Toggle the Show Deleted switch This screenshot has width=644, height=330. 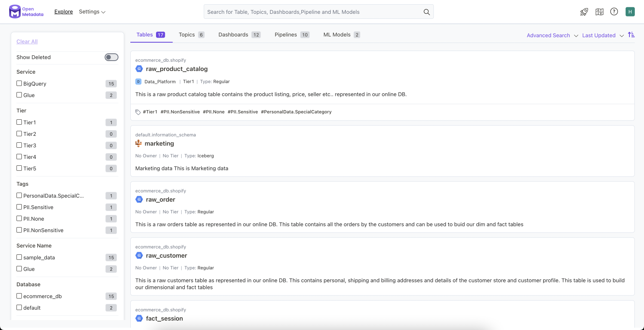click(112, 57)
